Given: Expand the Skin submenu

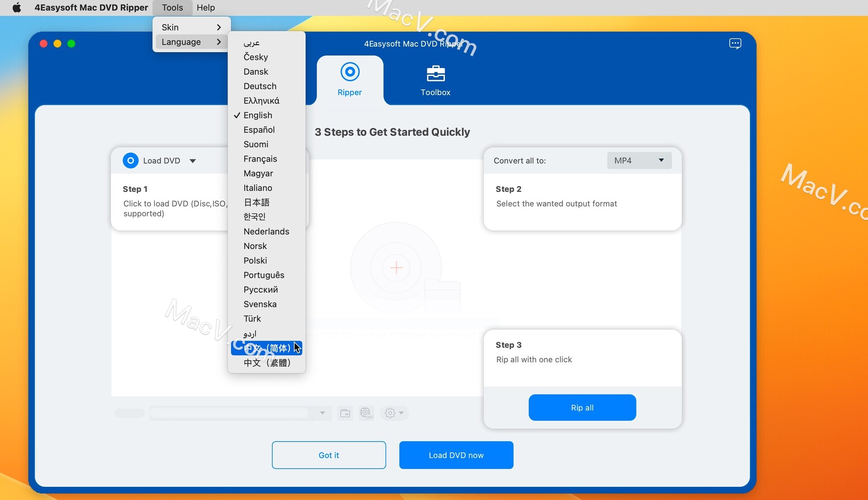Looking at the screenshot, I should click(x=192, y=27).
